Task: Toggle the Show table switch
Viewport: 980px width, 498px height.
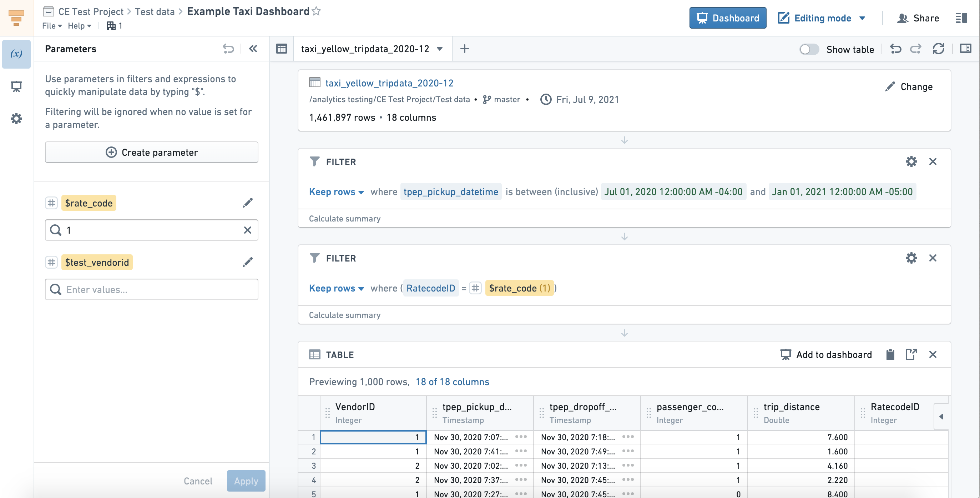Action: tap(809, 49)
